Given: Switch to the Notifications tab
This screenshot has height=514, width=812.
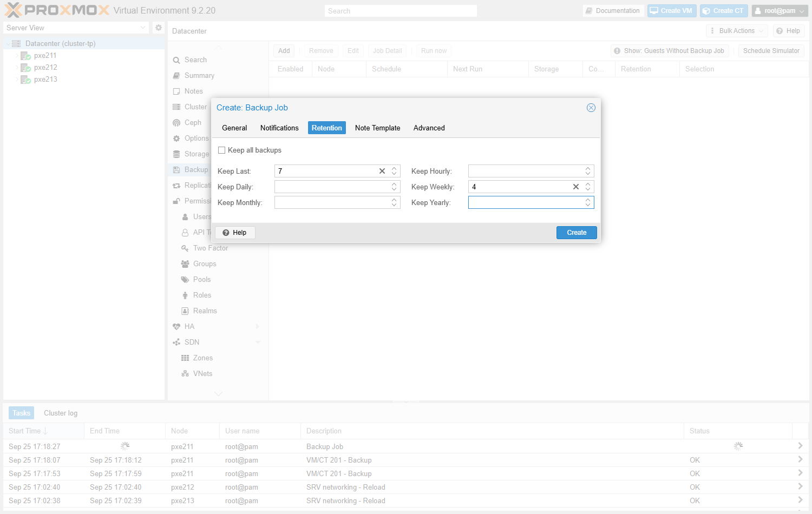Looking at the screenshot, I should tap(279, 128).
